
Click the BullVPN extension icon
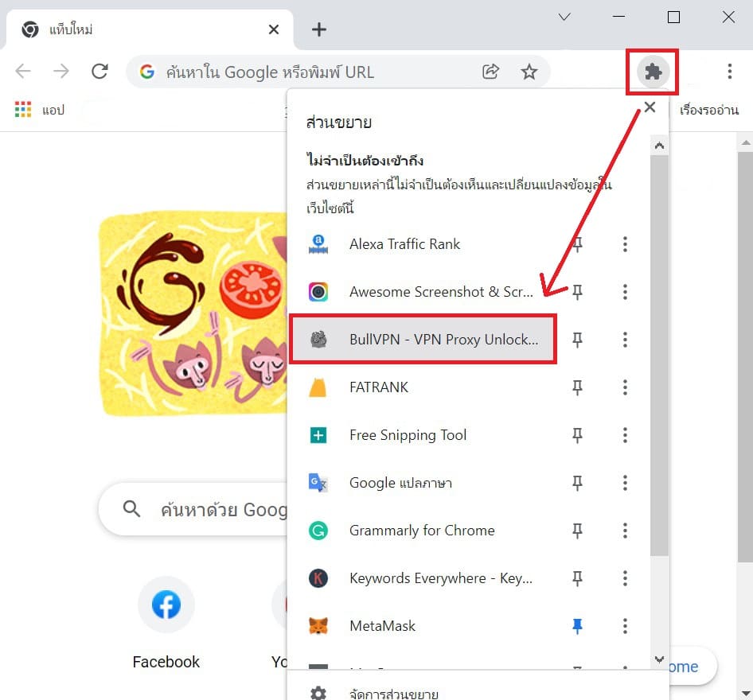tap(318, 339)
